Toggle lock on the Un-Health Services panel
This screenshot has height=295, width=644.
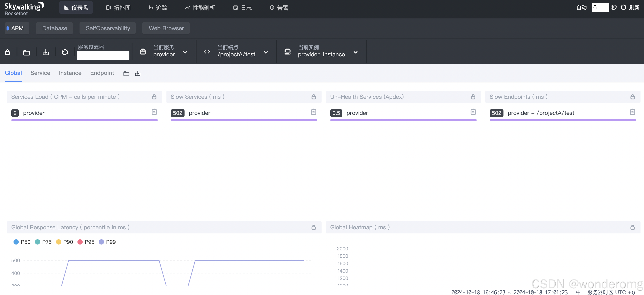pyautogui.click(x=473, y=97)
